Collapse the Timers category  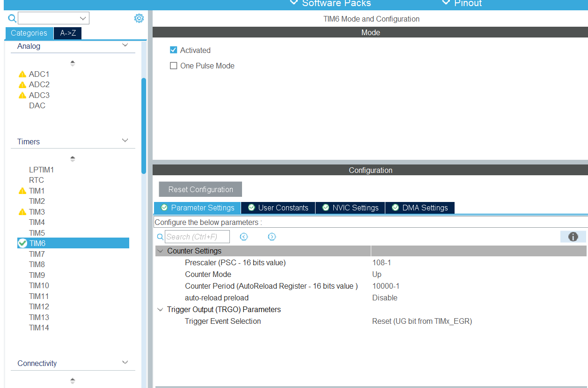pyautogui.click(x=125, y=141)
